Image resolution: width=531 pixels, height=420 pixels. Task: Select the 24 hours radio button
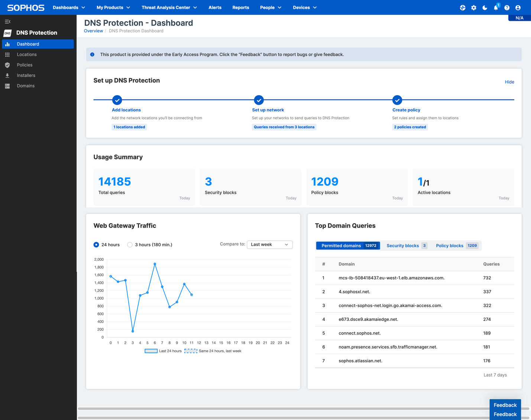96,245
